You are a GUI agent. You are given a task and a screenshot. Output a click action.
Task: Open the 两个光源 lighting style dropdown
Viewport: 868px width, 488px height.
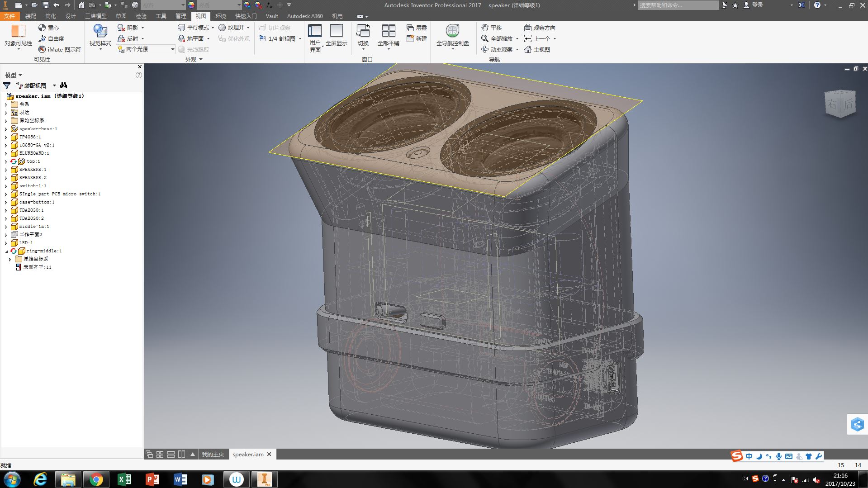click(146, 49)
